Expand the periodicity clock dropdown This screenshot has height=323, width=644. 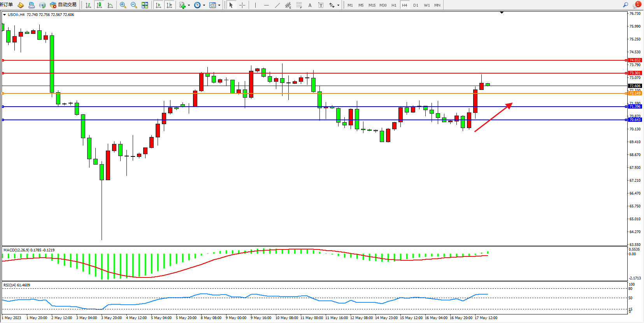[204, 5]
